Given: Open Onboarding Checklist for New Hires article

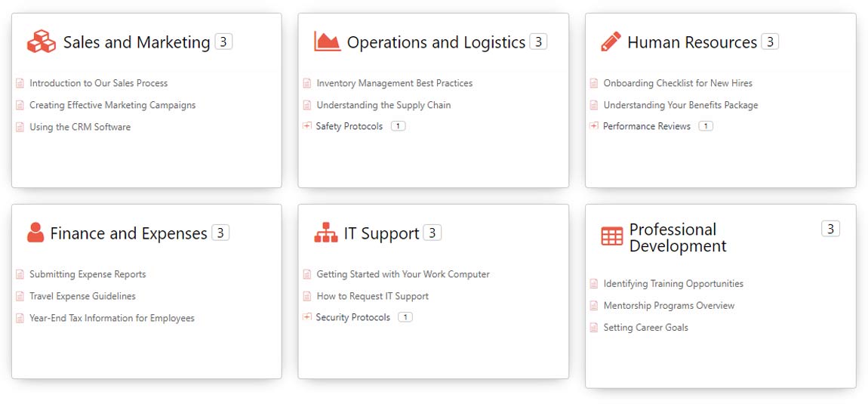Looking at the screenshot, I should pos(677,83).
